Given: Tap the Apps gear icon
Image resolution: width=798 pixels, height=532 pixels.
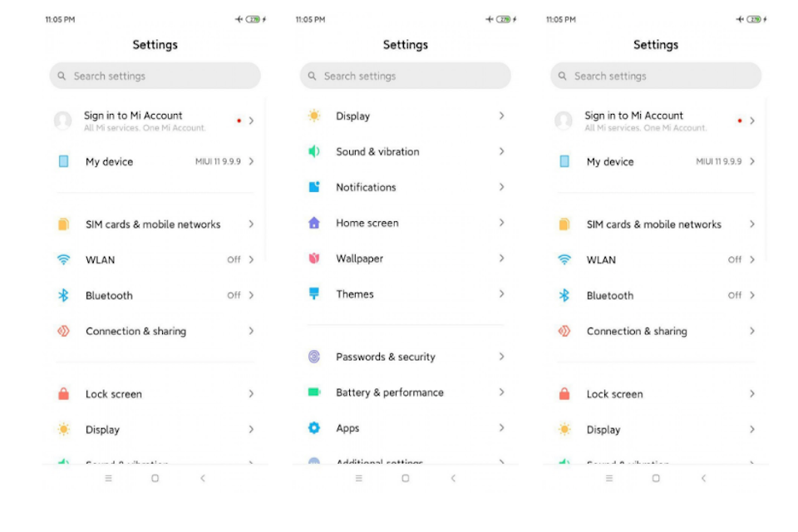Looking at the screenshot, I should pyautogui.click(x=314, y=427).
